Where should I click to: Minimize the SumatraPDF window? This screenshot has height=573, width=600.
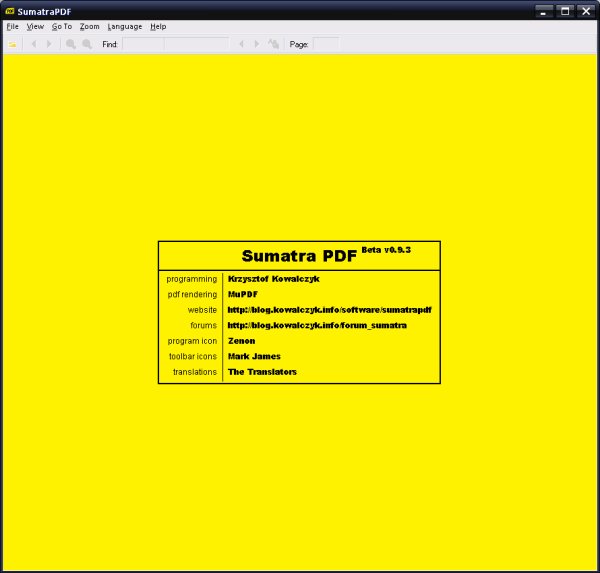click(543, 11)
